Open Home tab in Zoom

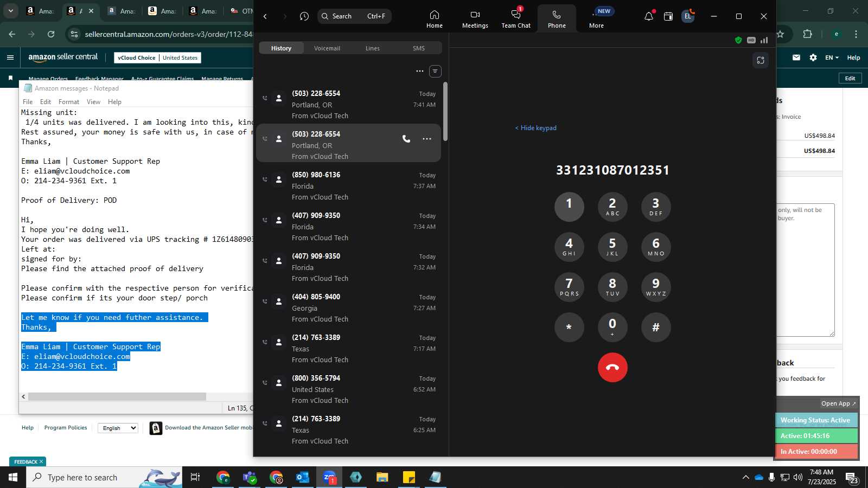[x=434, y=18]
